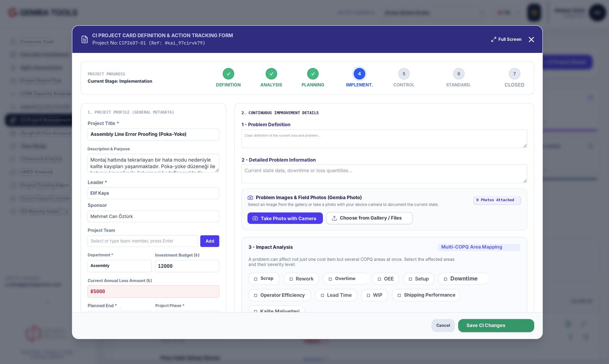Click the Add team member button
This screenshot has width=609, height=364.
coord(210,241)
